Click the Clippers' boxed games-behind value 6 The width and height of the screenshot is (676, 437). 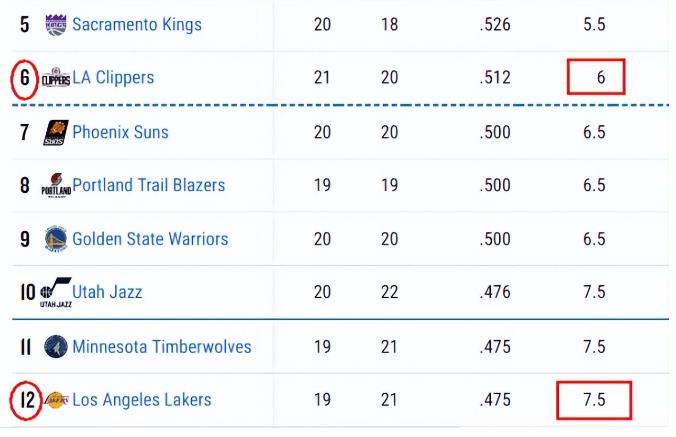[x=596, y=77]
